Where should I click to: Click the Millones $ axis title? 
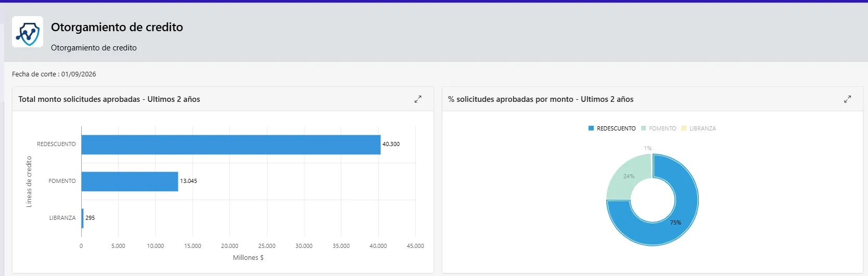click(x=248, y=257)
